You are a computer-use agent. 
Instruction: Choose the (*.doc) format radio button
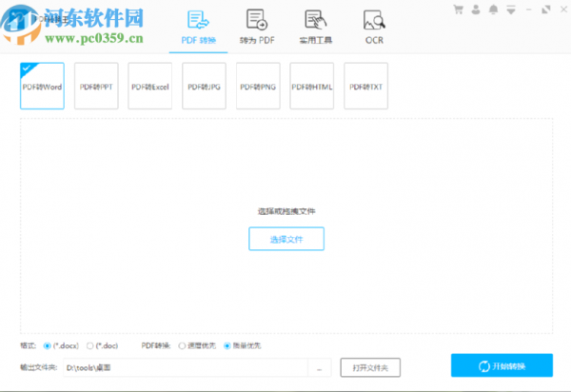(x=90, y=345)
